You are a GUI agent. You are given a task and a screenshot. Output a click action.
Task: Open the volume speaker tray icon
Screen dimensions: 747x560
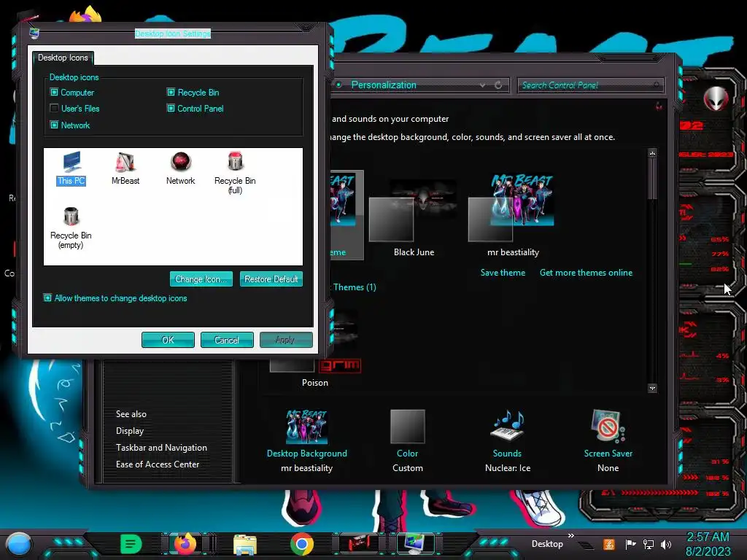(x=666, y=544)
